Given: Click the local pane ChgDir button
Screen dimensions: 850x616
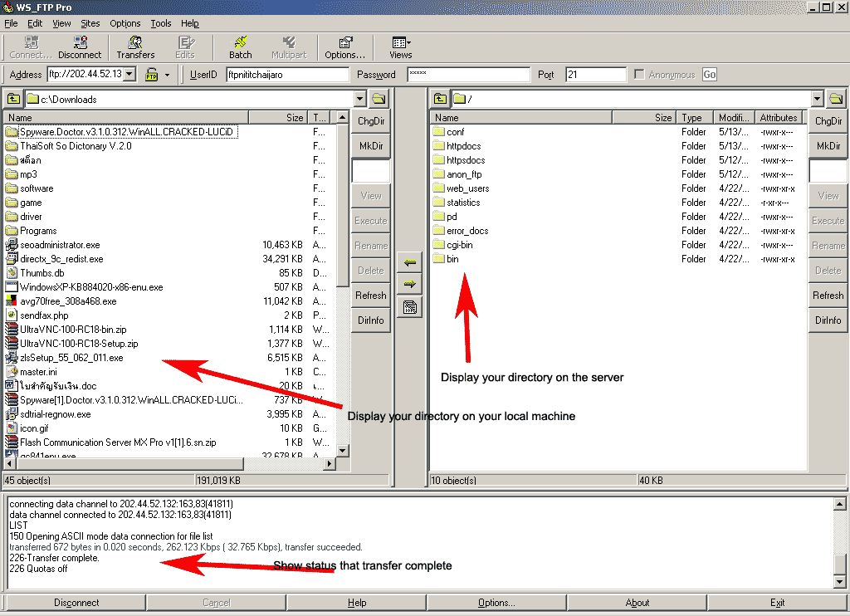Looking at the screenshot, I should [x=371, y=121].
